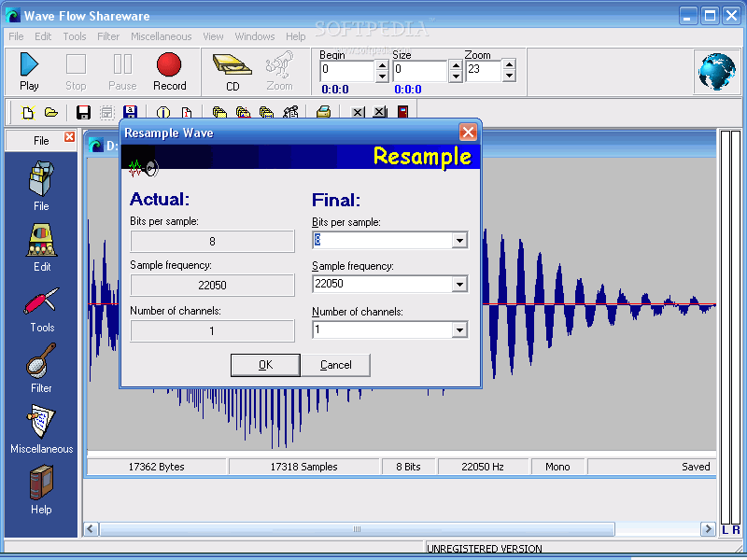Viewport: 747px width, 560px height.
Task: Open the Help menu
Action: coord(295,36)
